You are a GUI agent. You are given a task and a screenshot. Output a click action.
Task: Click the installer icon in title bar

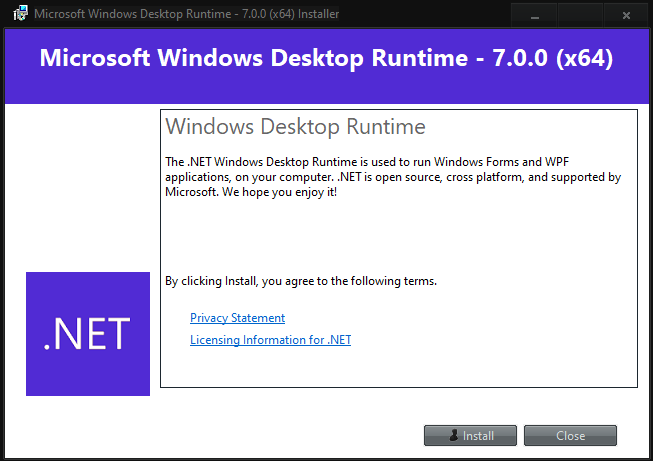click(20, 13)
